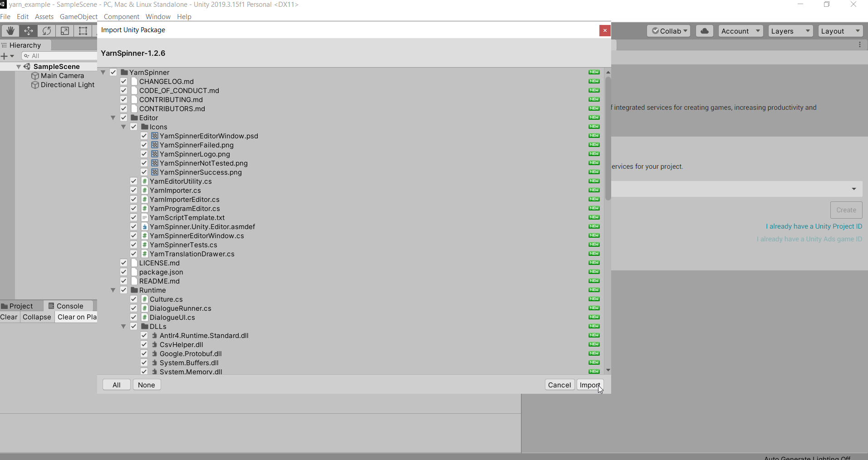Screen dimensions: 868x460
Task: Toggle the DialogueRunner.cs checkbox
Action: pyautogui.click(x=134, y=308)
